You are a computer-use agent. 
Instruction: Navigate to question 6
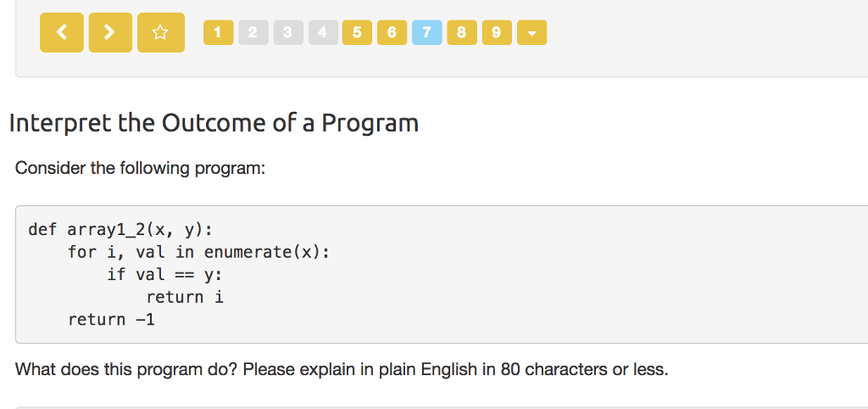(x=391, y=33)
